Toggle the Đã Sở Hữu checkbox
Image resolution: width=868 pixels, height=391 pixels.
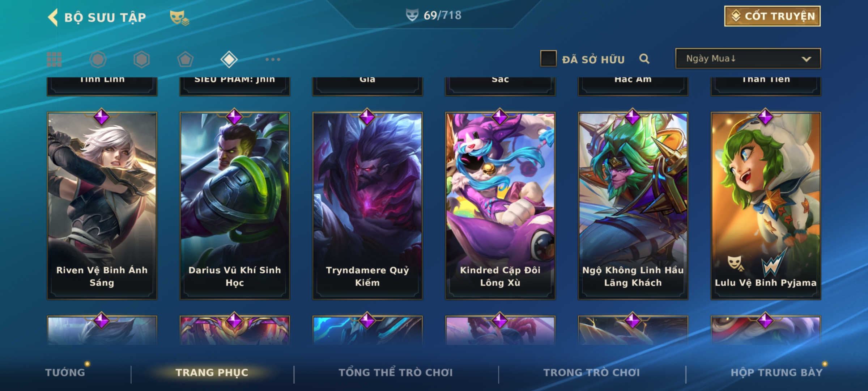(548, 59)
